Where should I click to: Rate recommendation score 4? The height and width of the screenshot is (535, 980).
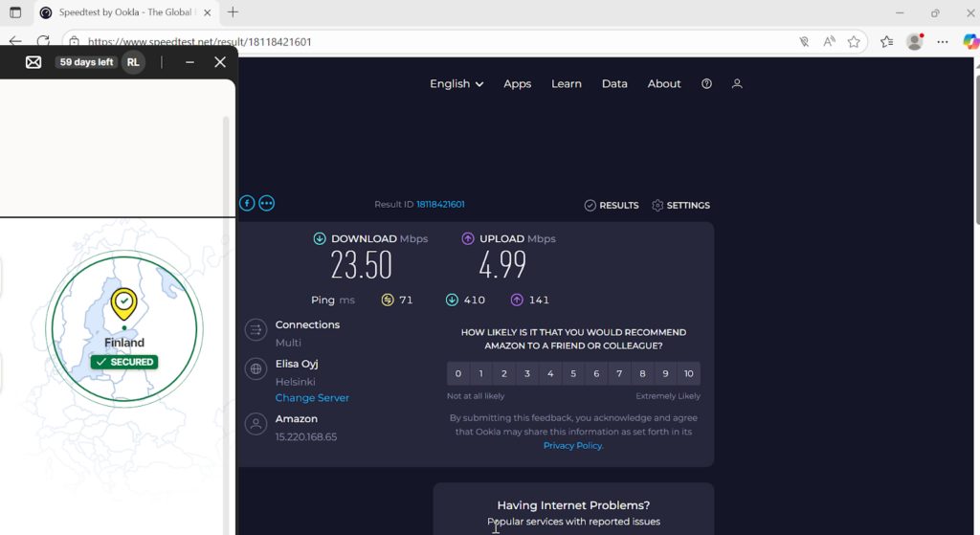tap(550, 373)
